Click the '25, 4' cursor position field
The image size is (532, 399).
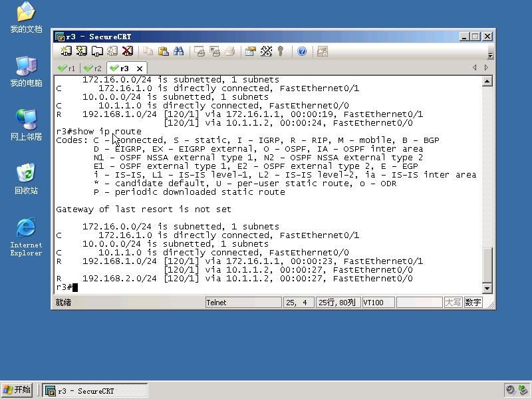coord(299,303)
